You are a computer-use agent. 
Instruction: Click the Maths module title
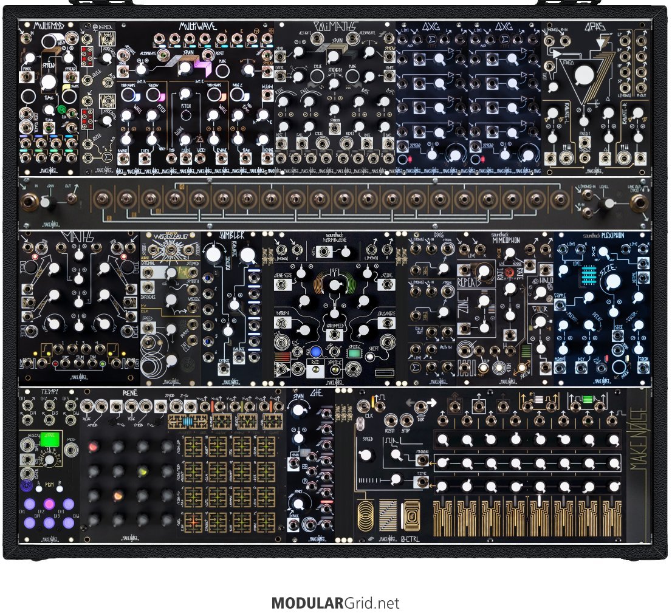click(x=79, y=238)
